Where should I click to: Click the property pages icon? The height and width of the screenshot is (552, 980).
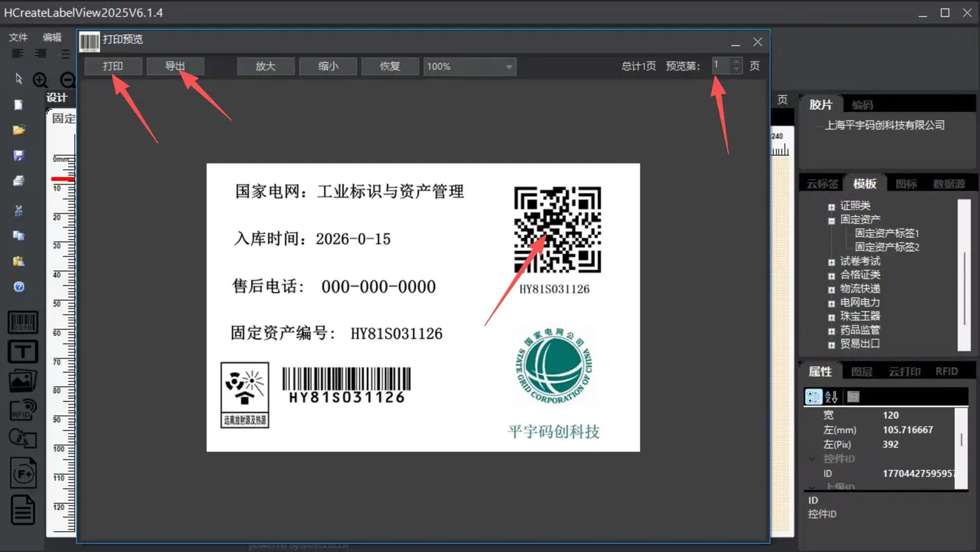853,397
